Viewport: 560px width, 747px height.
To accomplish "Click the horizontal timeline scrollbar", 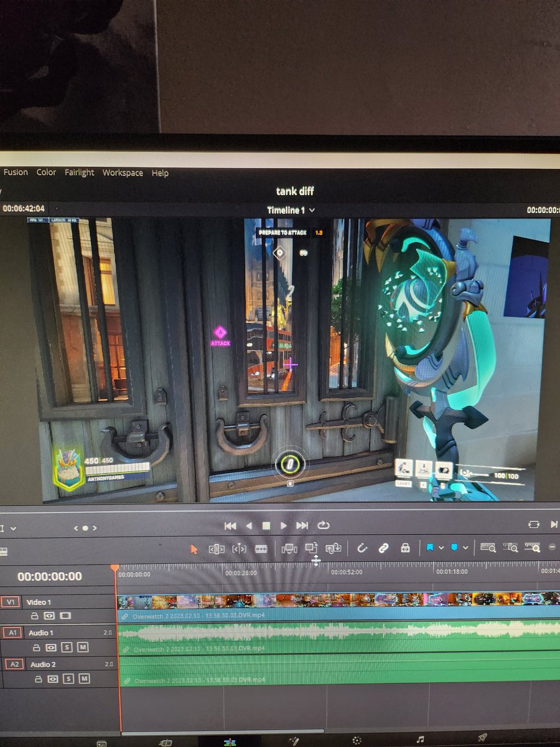I will point(223,732).
